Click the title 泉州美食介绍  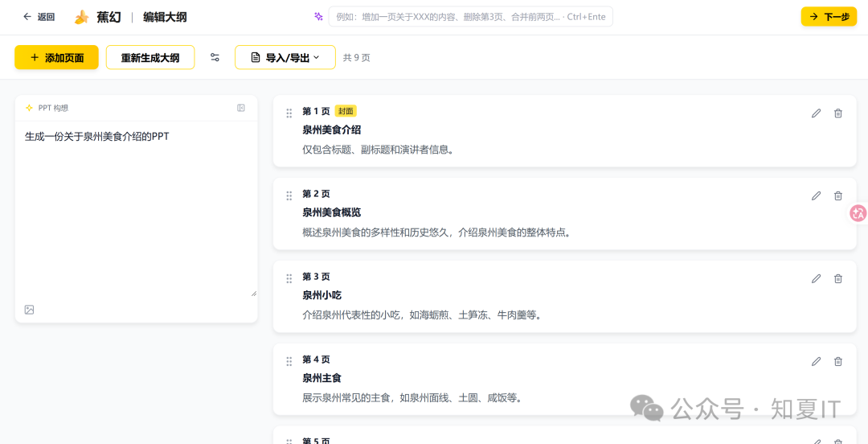click(x=332, y=129)
